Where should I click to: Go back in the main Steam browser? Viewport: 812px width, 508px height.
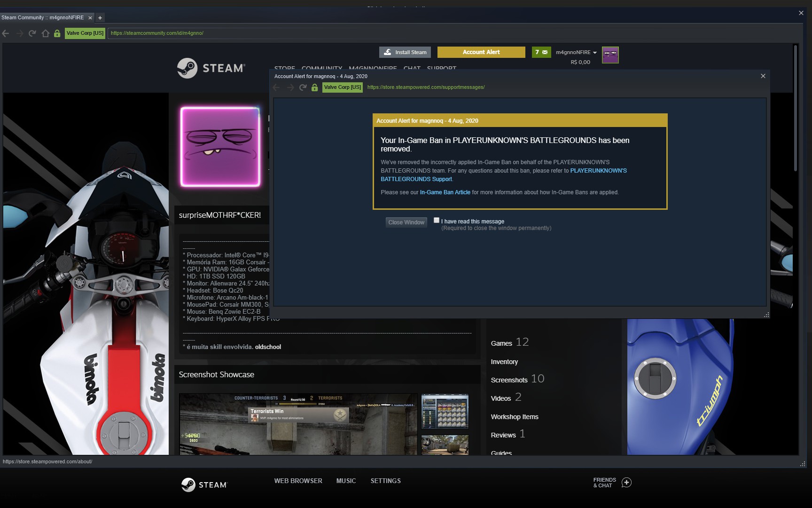(x=6, y=33)
